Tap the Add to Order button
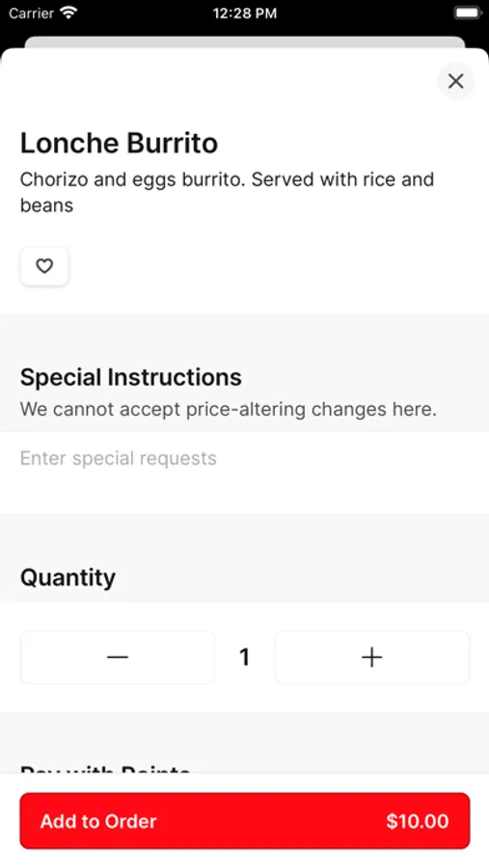The height and width of the screenshot is (868, 489). pos(245,821)
